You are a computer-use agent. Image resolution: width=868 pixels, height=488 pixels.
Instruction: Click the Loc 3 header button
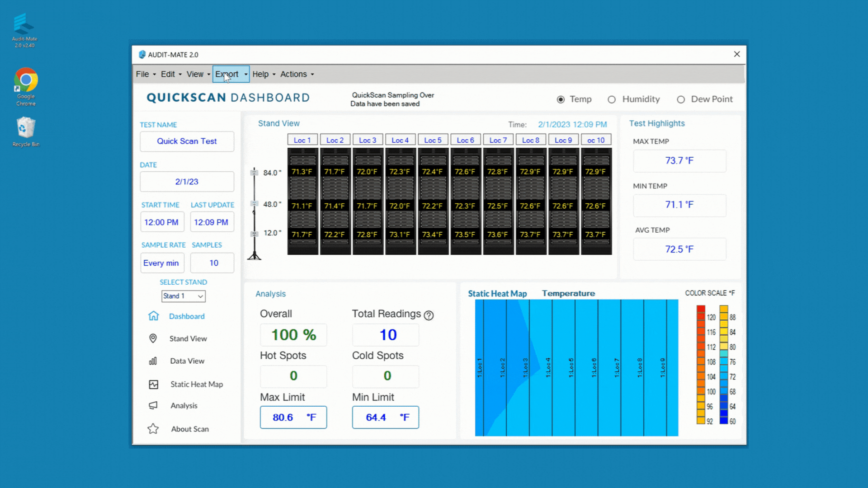click(368, 140)
